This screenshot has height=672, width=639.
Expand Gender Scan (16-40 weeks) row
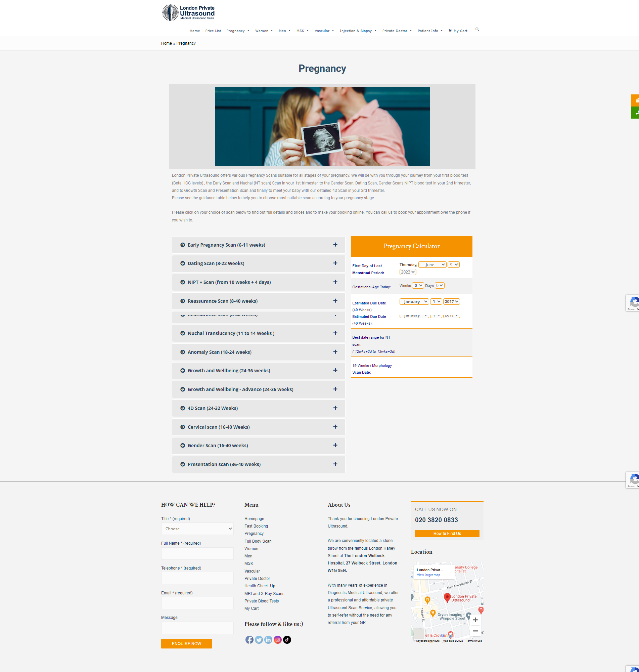pos(259,446)
